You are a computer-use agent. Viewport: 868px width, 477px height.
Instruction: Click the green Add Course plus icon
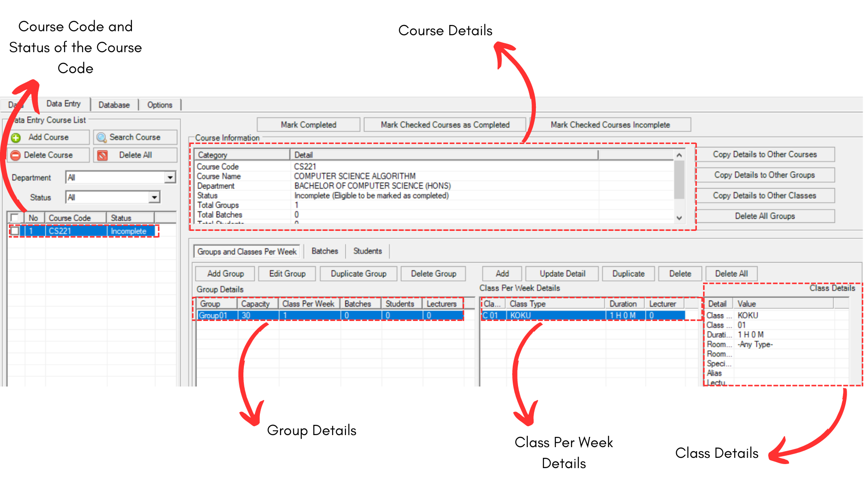pos(16,138)
